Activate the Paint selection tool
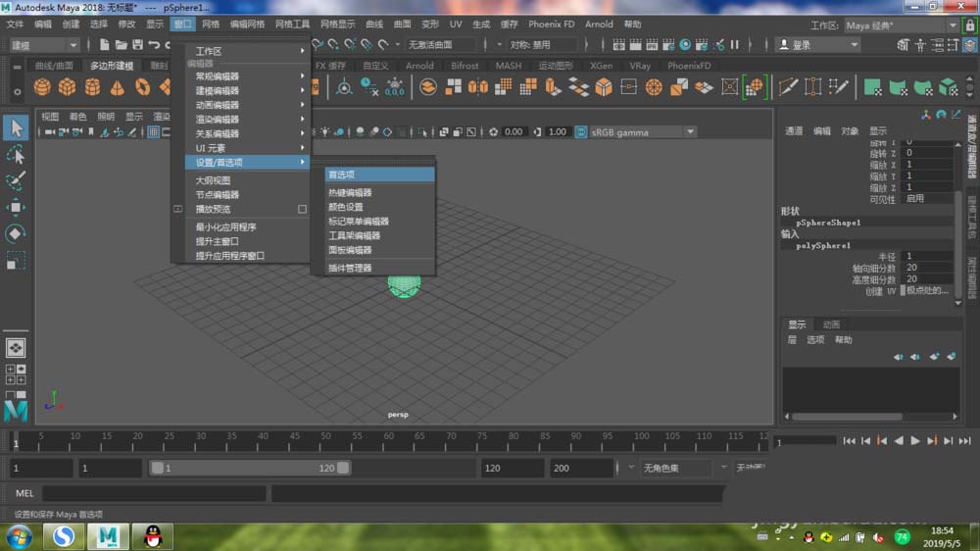This screenshot has height=551, width=980. click(16, 180)
